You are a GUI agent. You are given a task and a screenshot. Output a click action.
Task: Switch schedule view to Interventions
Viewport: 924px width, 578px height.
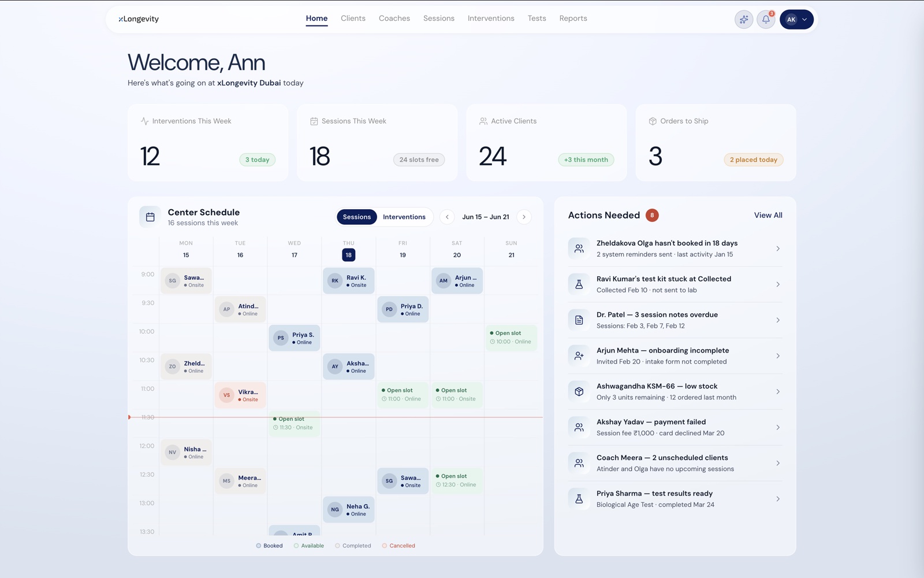(404, 217)
